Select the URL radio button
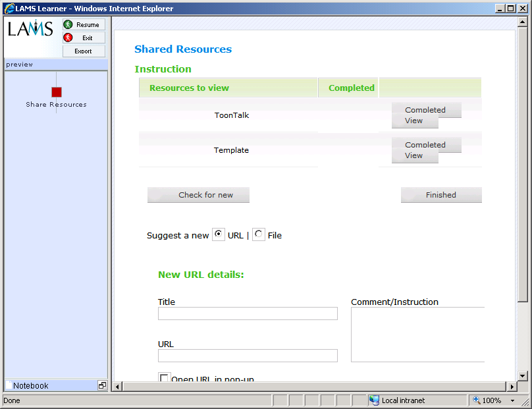Viewport: 532px width, 409px height. click(x=219, y=235)
